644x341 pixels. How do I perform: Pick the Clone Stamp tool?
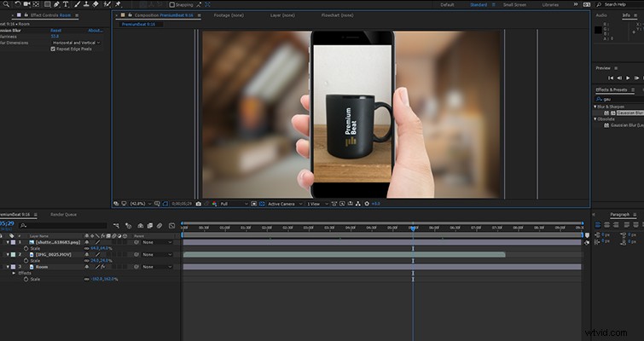[x=86, y=4]
